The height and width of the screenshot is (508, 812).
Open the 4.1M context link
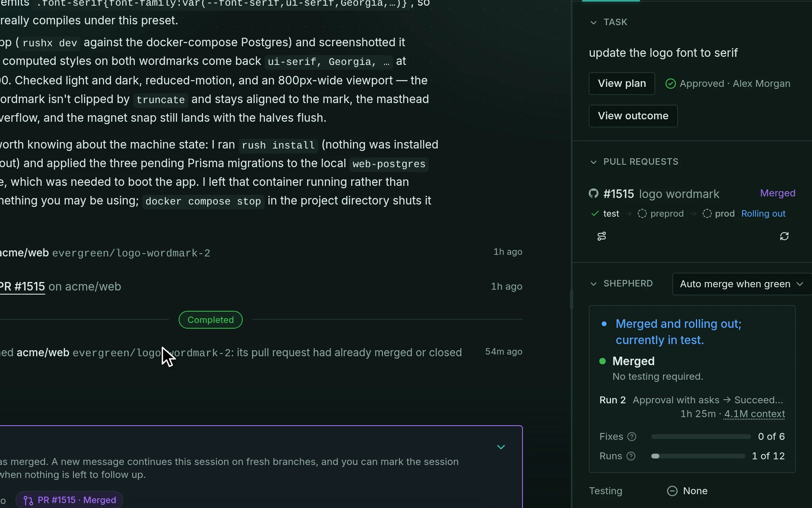click(x=754, y=414)
